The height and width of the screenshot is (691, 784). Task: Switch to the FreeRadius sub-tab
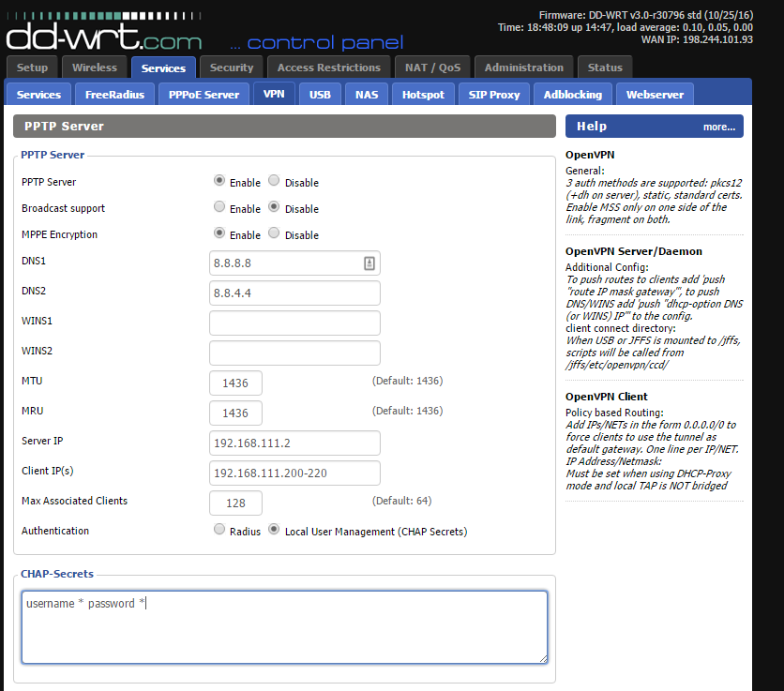[113, 95]
